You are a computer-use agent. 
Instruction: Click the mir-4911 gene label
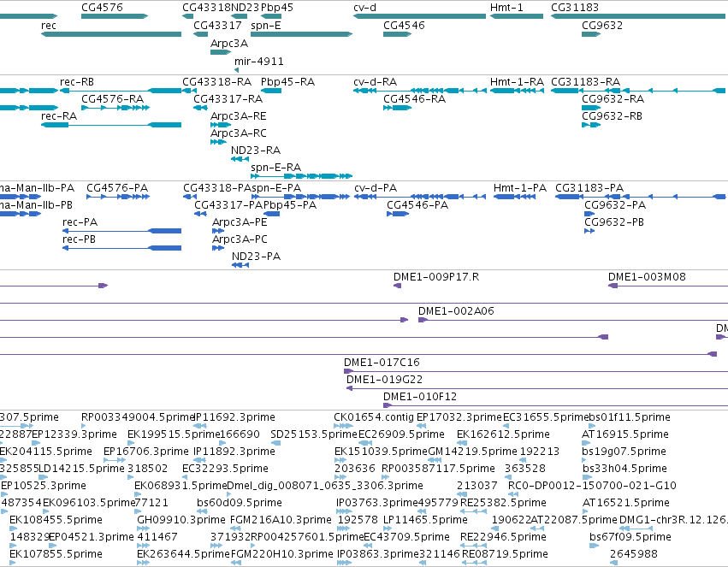click(259, 62)
